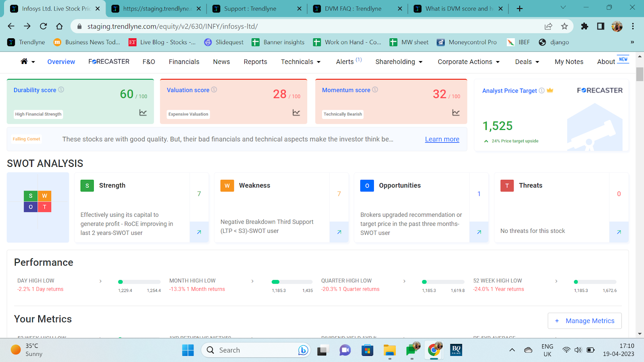The height and width of the screenshot is (362, 644).
Task: Expand DAY HIGH LOW chevron
Action: [x=101, y=281]
